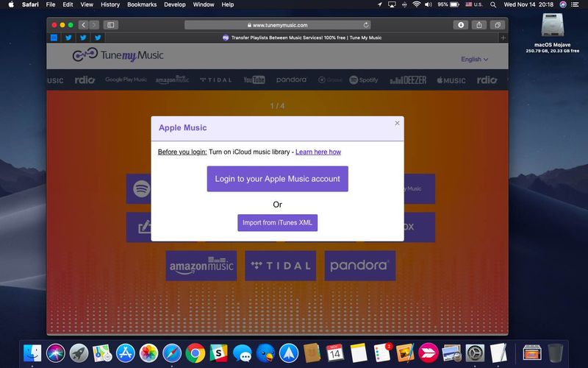Click the Spotify tile icon behind dialog
Image resolution: width=588 pixels, height=368 pixels.
pos(142,189)
